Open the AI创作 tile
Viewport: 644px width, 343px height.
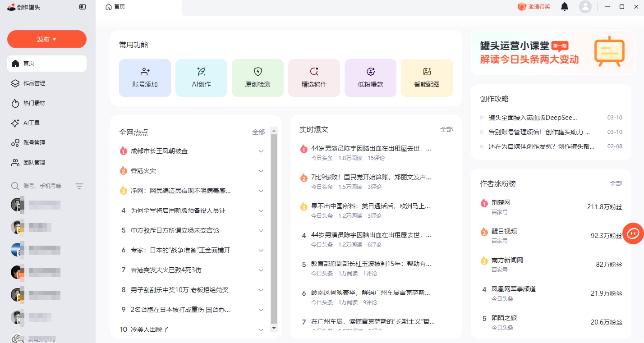[201, 78]
